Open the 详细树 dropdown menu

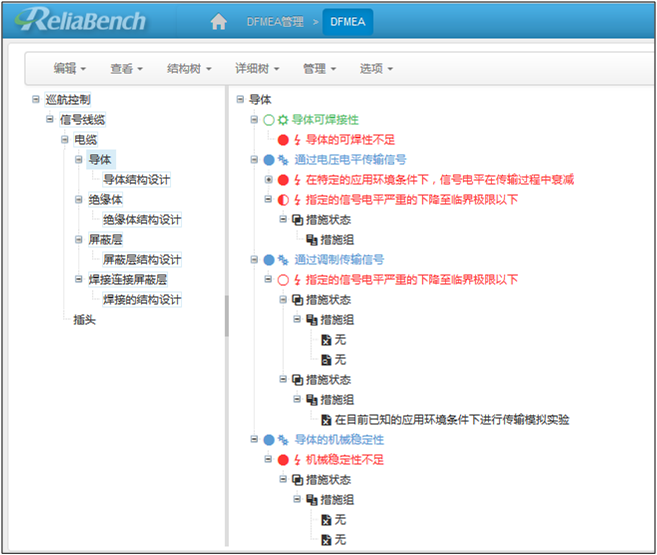(257, 68)
